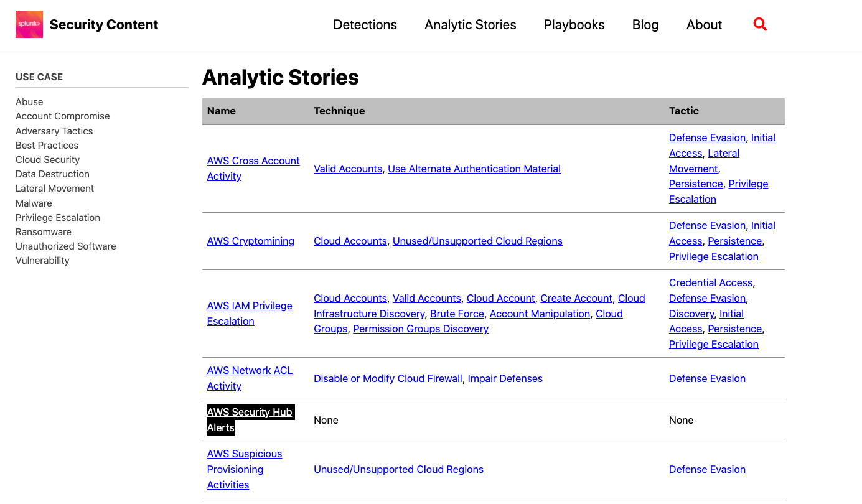
Task: Choose the Adversary Tactics use case
Action: tap(54, 131)
